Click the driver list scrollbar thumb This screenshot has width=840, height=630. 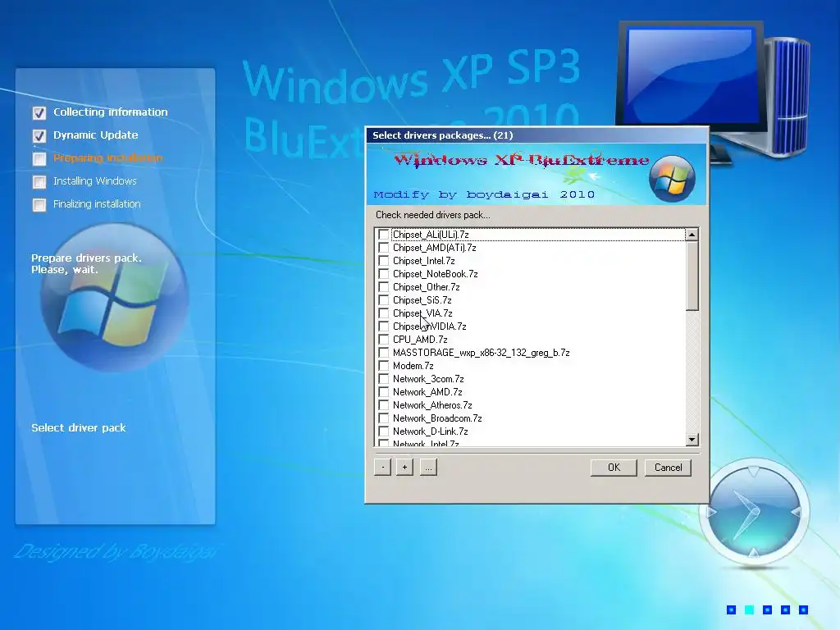coord(692,276)
